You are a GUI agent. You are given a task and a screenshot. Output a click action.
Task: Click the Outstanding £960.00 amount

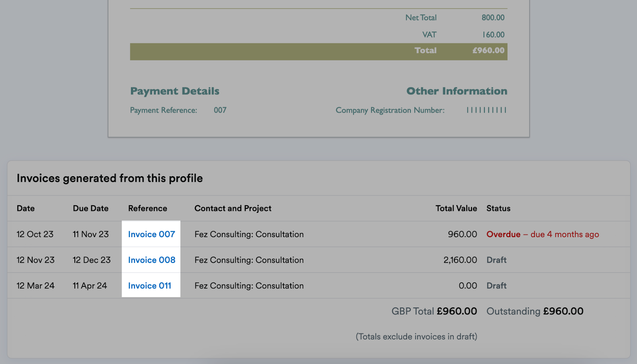click(x=534, y=311)
